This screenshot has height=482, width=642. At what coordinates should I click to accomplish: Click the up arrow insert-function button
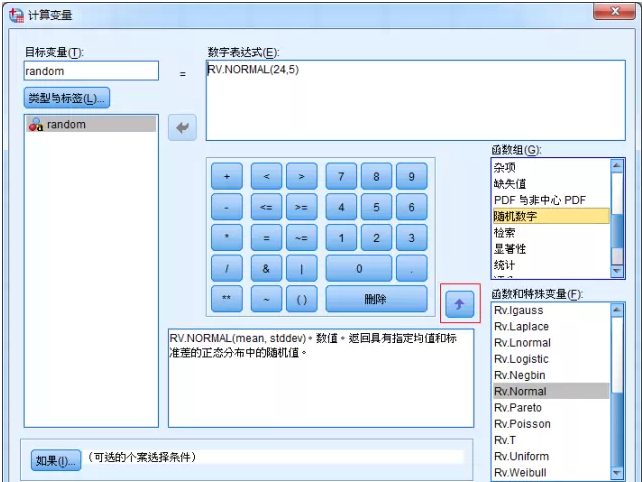click(x=458, y=300)
